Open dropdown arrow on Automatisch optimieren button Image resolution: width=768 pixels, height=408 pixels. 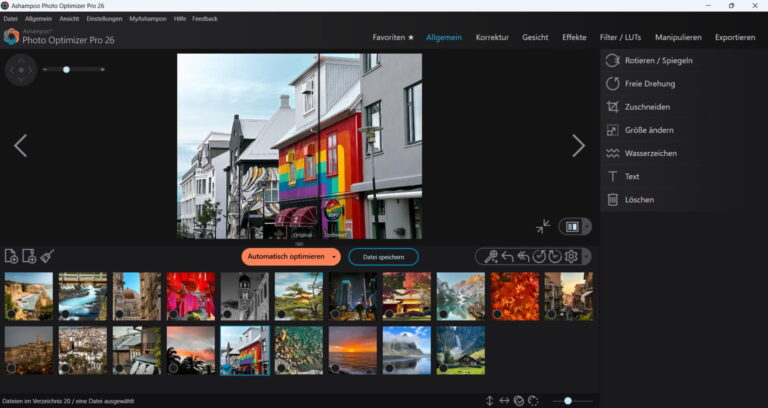[334, 257]
